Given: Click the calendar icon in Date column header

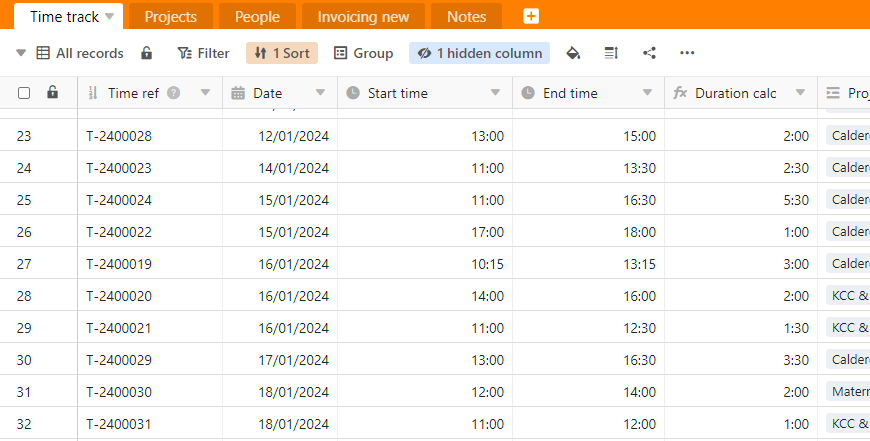Looking at the screenshot, I should pos(238,93).
